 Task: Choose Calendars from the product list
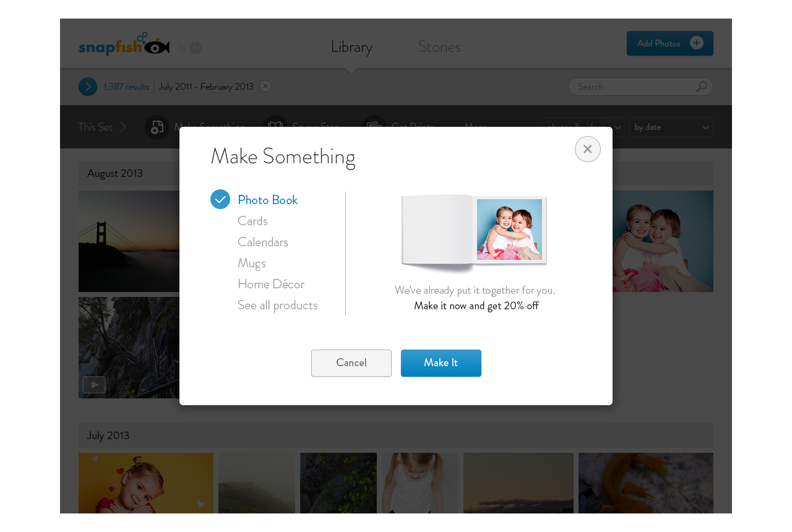263,242
